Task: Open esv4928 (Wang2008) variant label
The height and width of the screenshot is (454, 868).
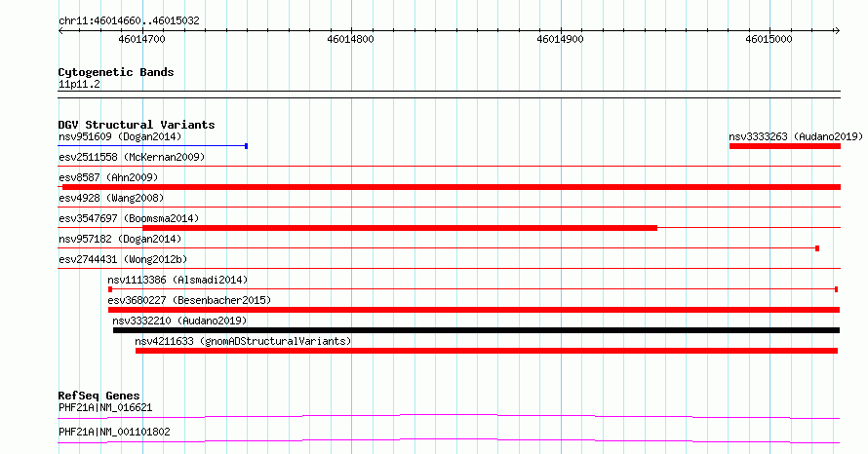Action: tap(111, 198)
